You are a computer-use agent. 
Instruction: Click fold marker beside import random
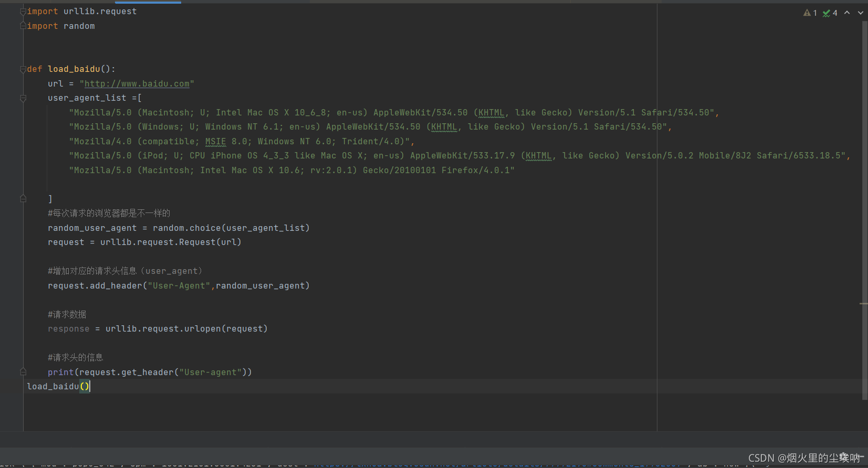coord(23,26)
